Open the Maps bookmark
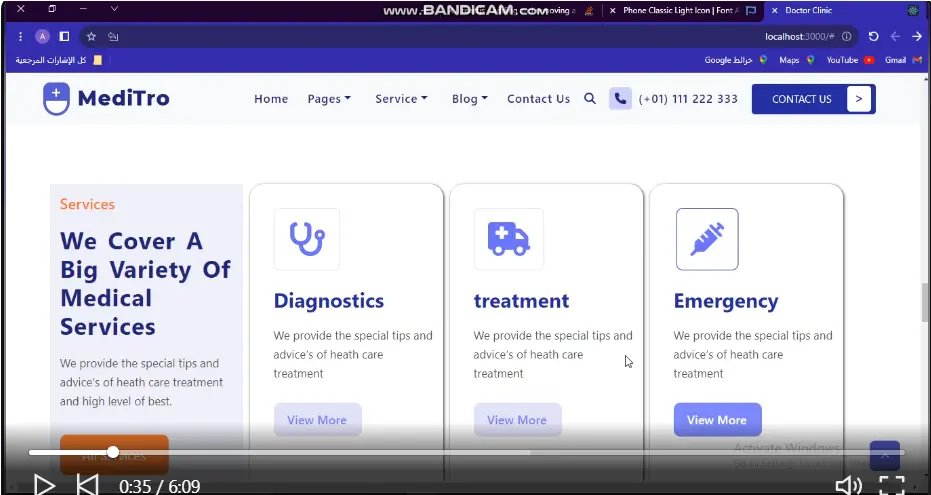The height and width of the screenshot is (495, 931). (797, 60)
